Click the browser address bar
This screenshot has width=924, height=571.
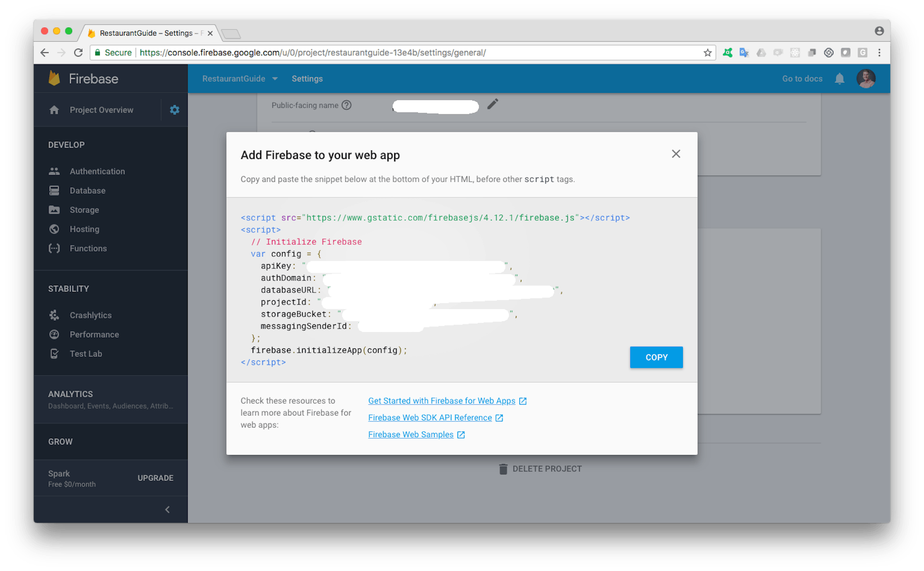385,52
